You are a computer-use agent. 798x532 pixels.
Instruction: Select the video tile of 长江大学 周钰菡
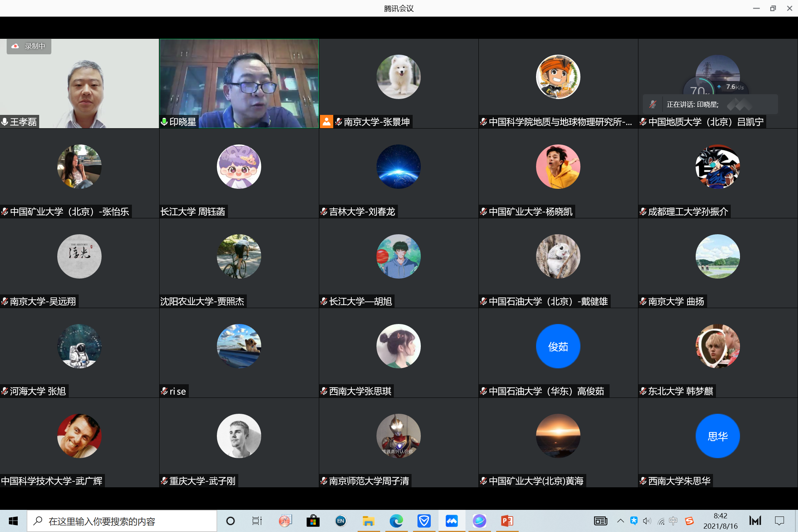pos(239,173)
